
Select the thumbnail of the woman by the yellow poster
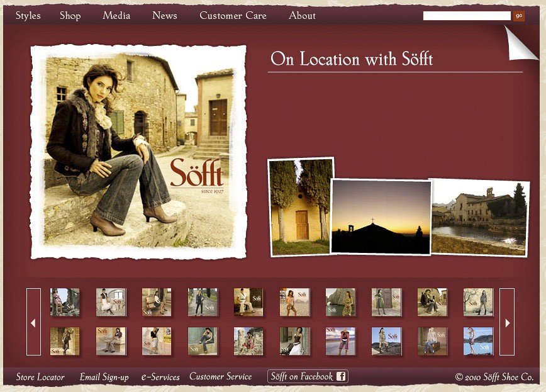point(157,341)
